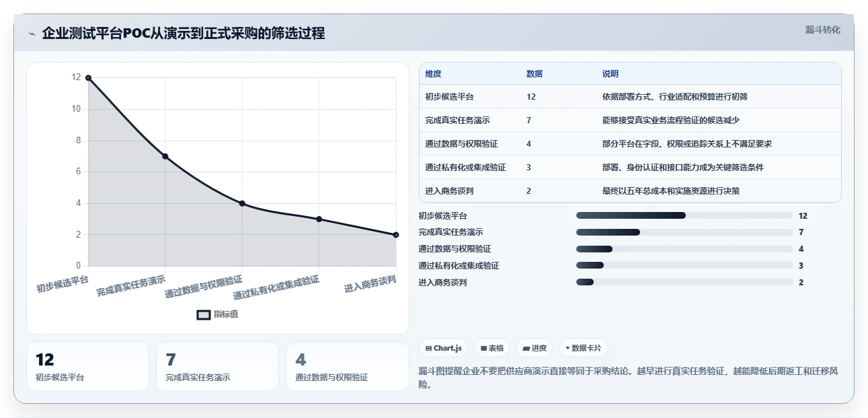Open the 4 通过数据与权限验证 stat card

click(x=347, y=366)
